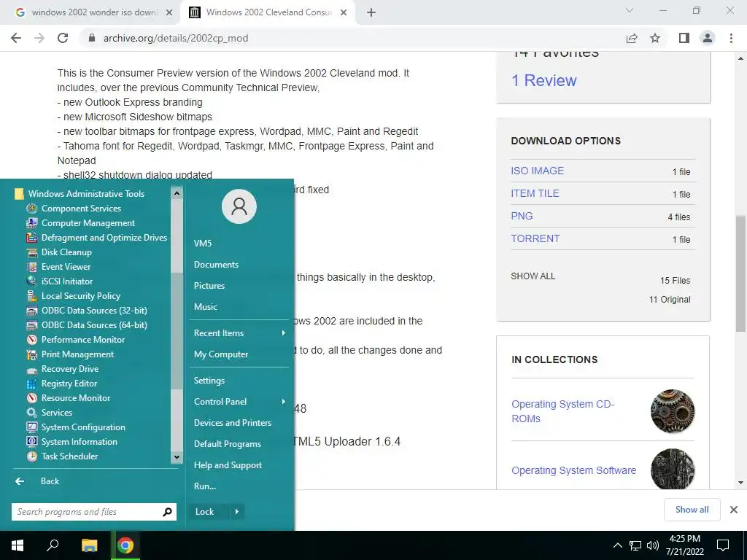
Task: Expand Control Panel submenu arrow
Action: (x=284, y=402)
